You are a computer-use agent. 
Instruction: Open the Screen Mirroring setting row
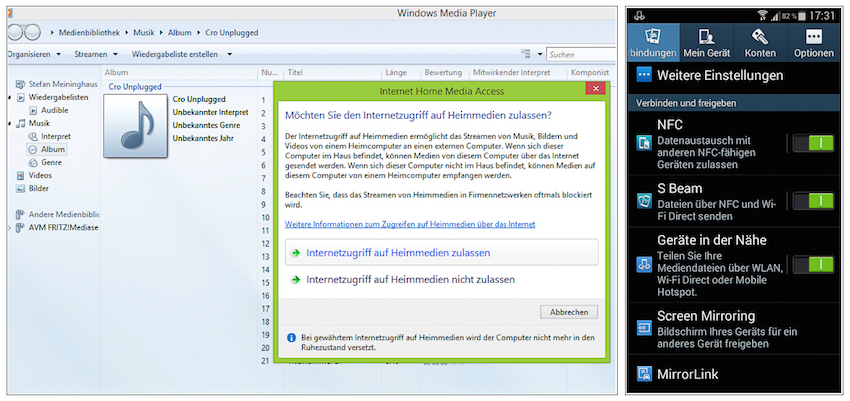pyautogui.click(x=733, y=329)
